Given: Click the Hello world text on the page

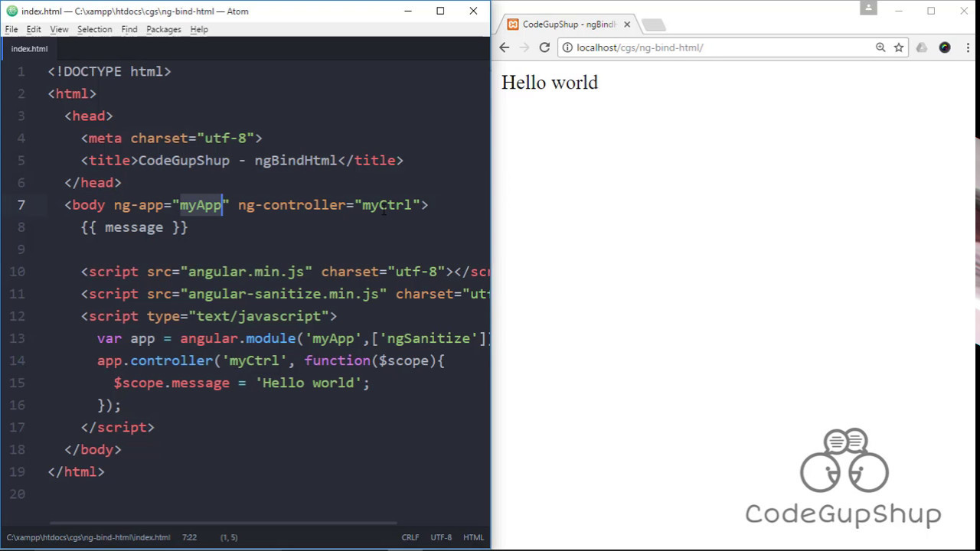Looking at the screenshot, I should pyautogui.click(x=550, y=83).
